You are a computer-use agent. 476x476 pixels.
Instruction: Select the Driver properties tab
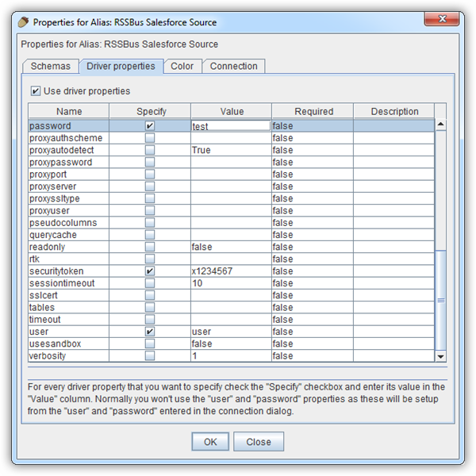pyautogui.click(x=121, y=67)
